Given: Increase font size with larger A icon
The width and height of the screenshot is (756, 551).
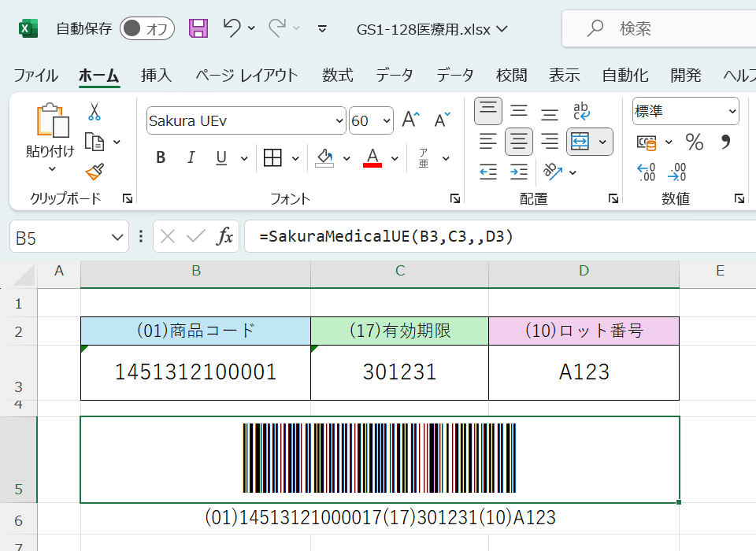Looking at the screenshot, I should click(411, 119).
